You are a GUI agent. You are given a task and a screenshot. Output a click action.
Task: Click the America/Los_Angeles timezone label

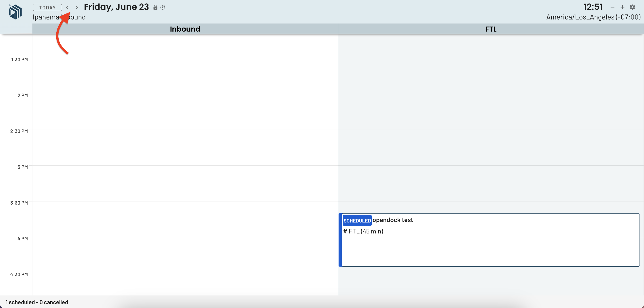point(593,17)
